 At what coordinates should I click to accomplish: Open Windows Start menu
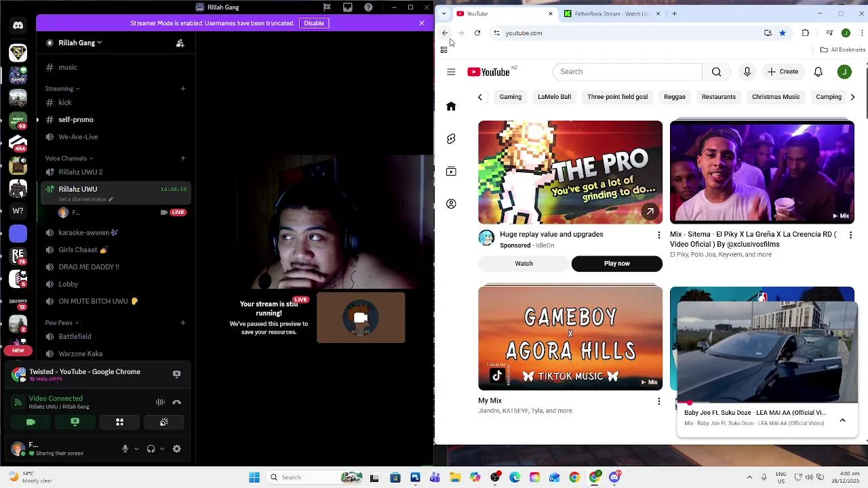click(x=254, y=477)
